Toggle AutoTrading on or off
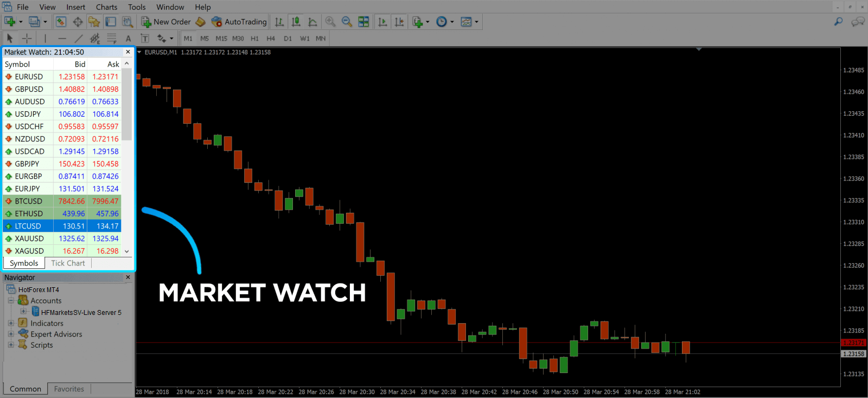Image resolution: width=868 pixels, height=398 pixels. [x=239, y=22]
